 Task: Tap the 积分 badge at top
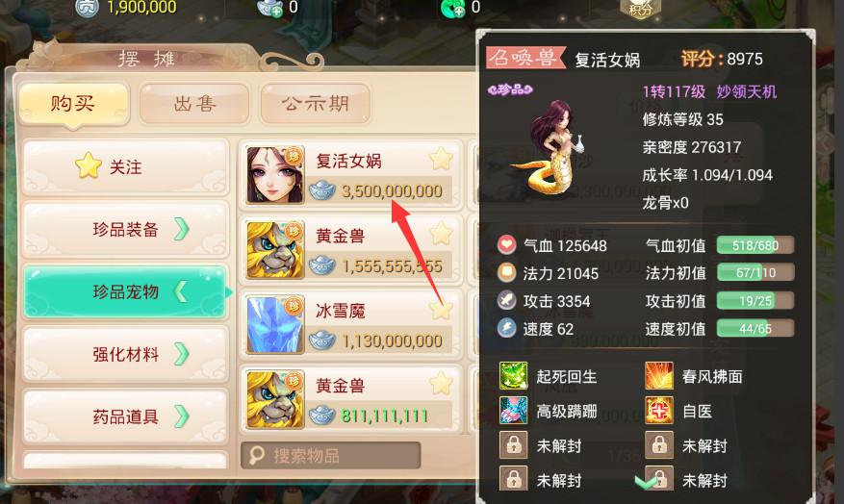coord(640,8)
